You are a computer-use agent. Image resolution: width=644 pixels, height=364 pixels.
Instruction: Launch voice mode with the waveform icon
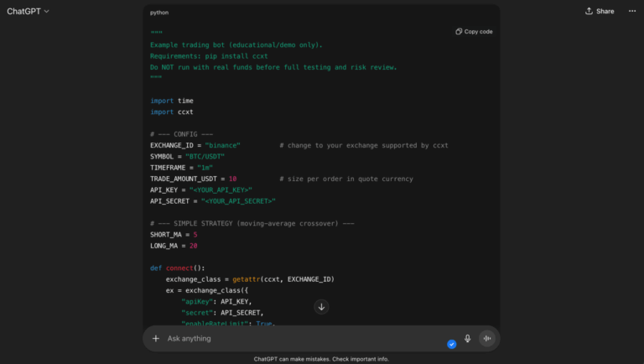click(486, 339)
